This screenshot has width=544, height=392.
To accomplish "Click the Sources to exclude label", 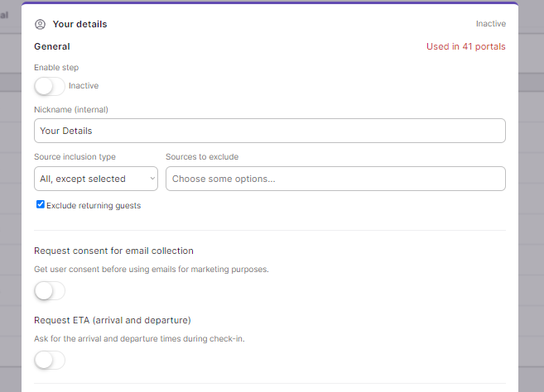I will point(202,156).
